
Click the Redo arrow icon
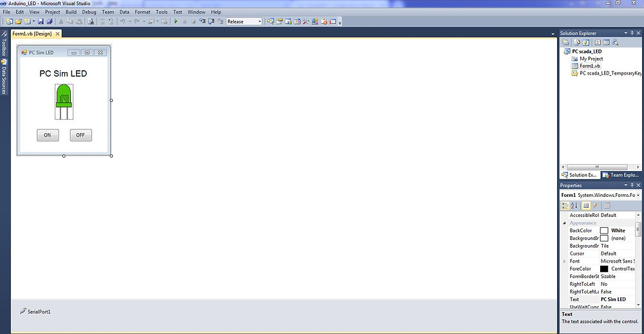(x=137, y=21)
